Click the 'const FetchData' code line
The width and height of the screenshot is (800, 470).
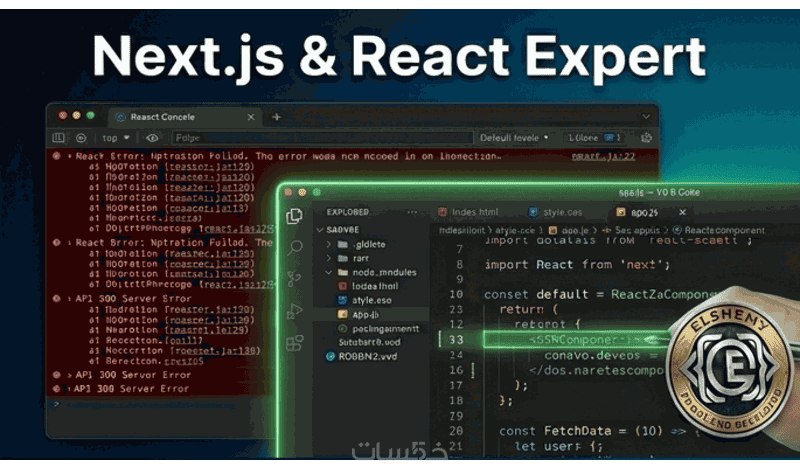599,431
